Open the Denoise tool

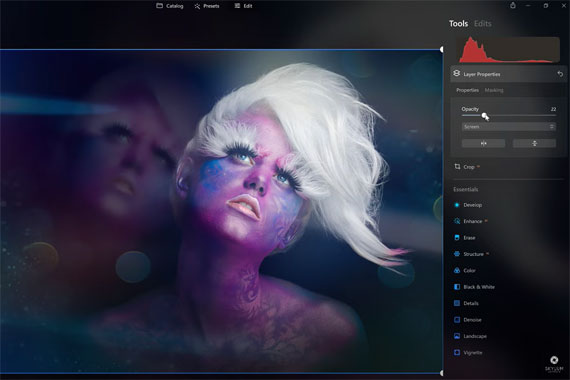click(468, 320)
